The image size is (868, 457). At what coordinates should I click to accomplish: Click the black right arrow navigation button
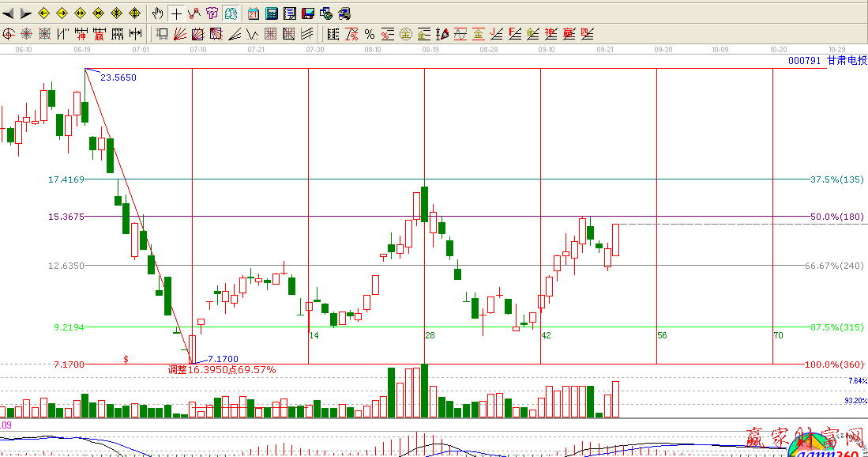point(26,13)
